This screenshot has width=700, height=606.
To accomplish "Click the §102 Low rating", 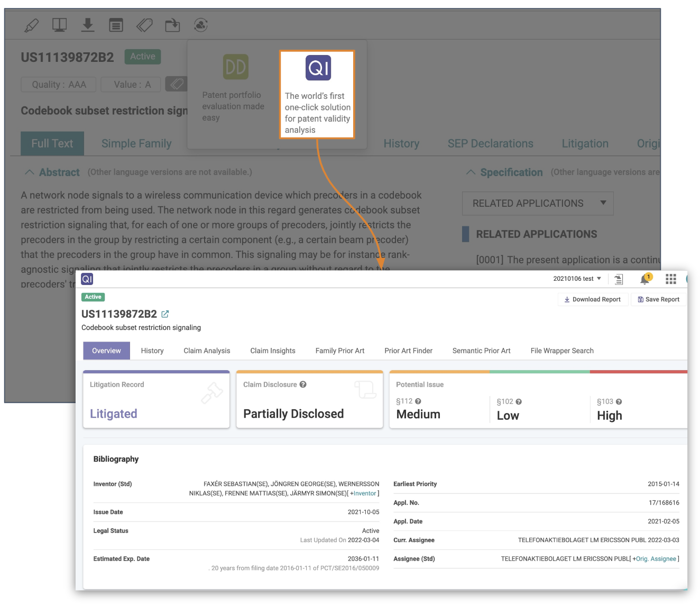I will click(508, 416).
